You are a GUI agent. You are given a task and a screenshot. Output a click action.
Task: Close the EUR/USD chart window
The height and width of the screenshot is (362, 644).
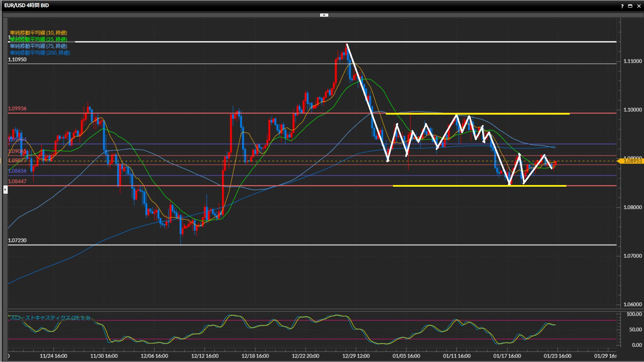[x=639, y=6]
